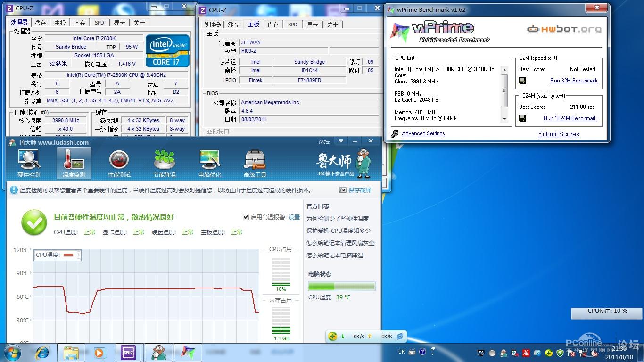644x362 pixels.
Task: Open 怎么给笔记本电脑降温 log entry
Action: [335, 255]
